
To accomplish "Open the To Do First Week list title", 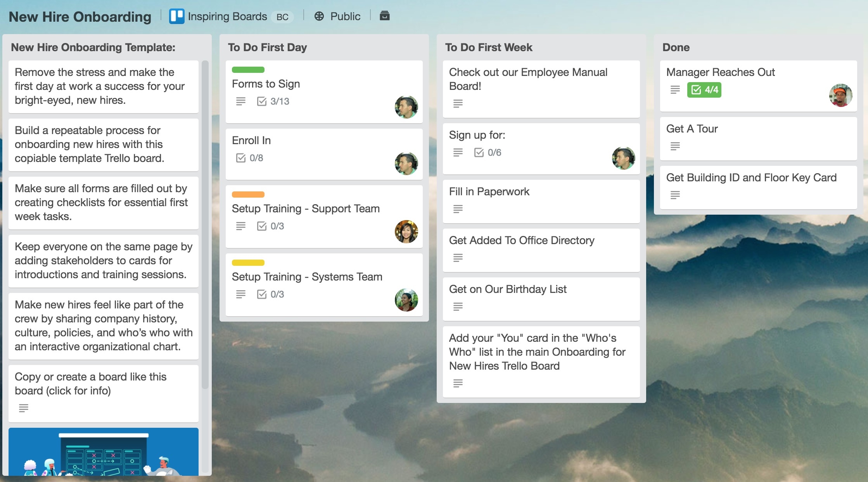I will click(x=489, y=47).
